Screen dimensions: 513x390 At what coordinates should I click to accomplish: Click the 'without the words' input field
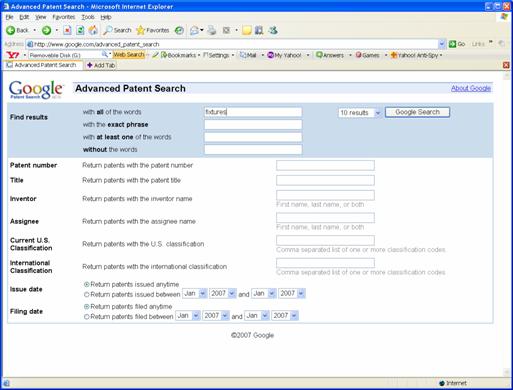253,149
